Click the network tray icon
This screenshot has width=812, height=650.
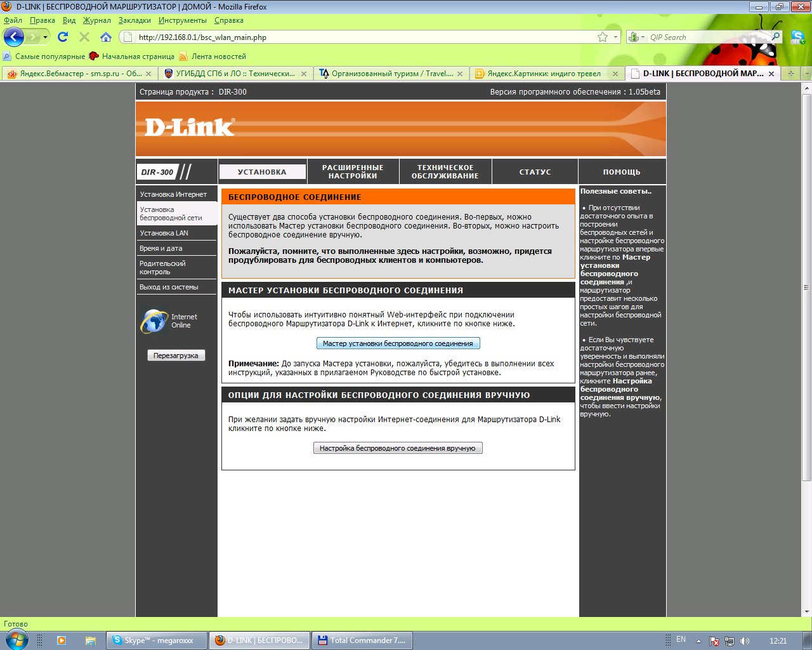point(730,640)
